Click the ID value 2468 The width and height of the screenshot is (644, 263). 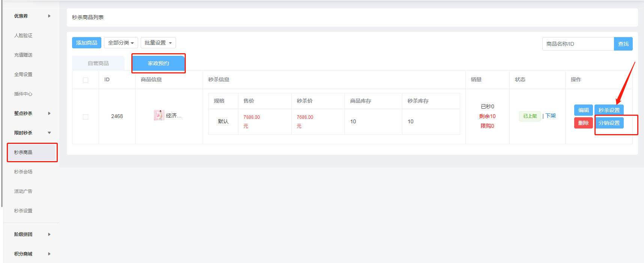click(x=117, y=117)
